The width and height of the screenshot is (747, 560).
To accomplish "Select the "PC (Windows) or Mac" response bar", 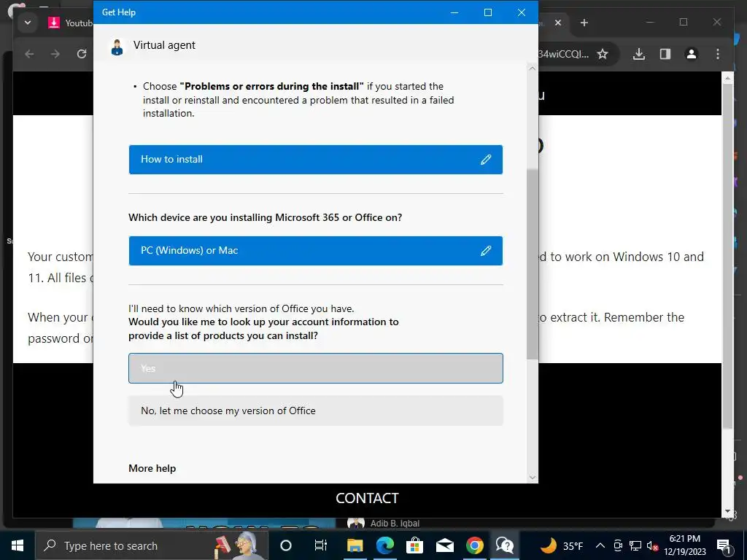I will 315,251.
